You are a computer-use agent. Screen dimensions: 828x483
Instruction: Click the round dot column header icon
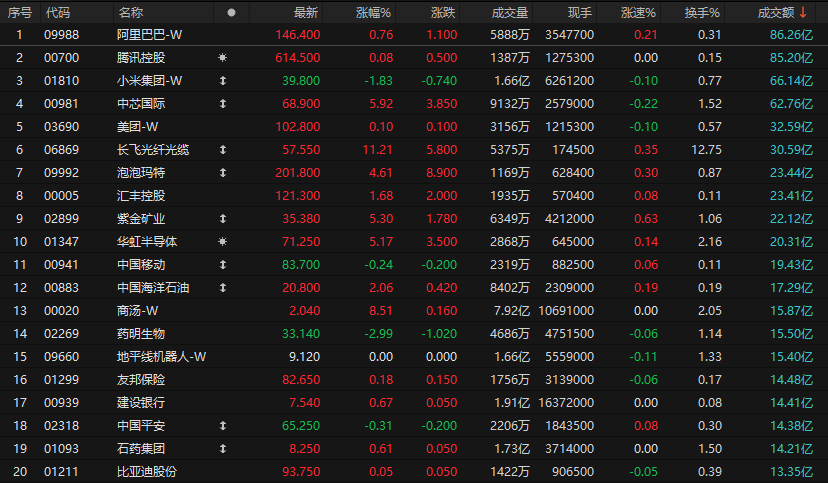pyautogui.click(x=231, y=13)
